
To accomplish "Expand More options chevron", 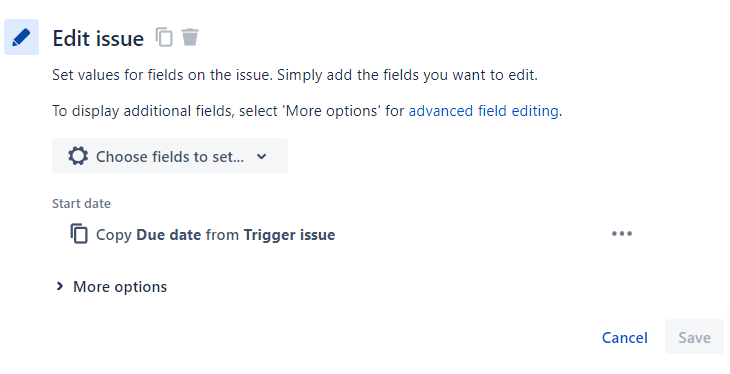I will coord(60,286).
